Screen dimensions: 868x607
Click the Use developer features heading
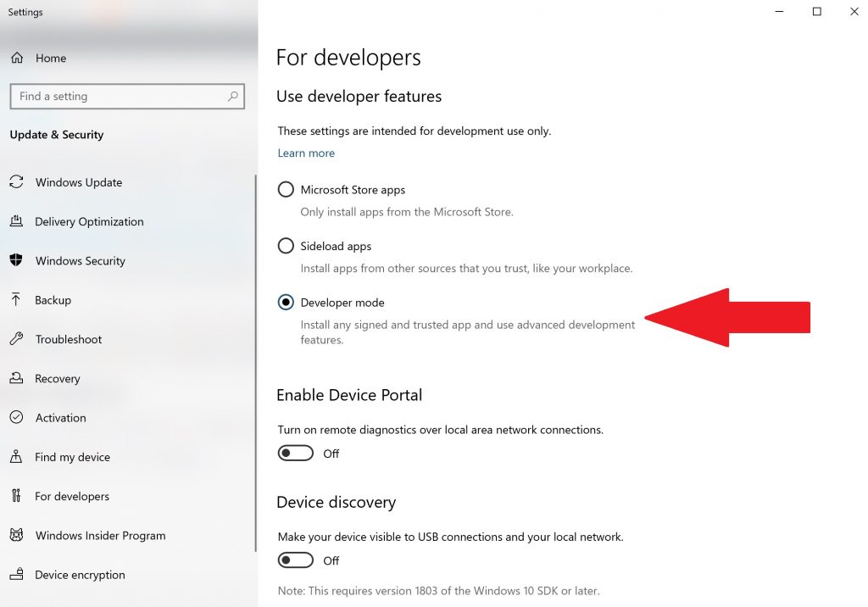[x=359, y=97]
